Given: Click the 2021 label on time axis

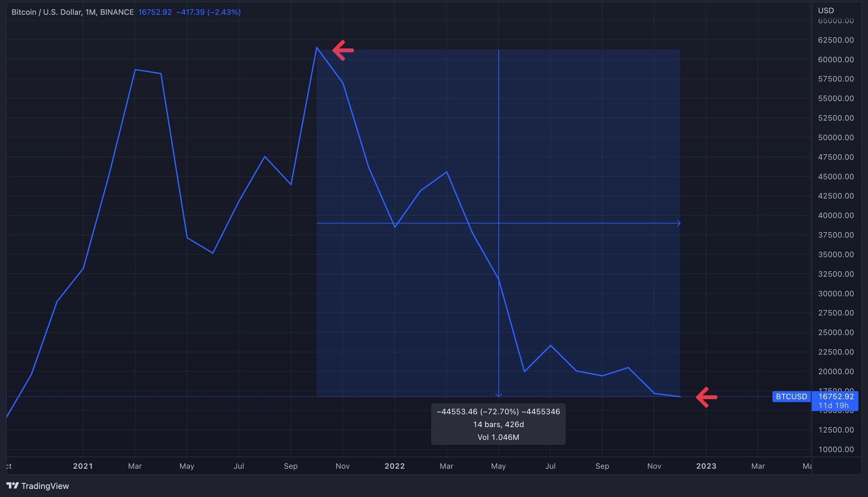Looking at the screenshot, I should point(83,466).
